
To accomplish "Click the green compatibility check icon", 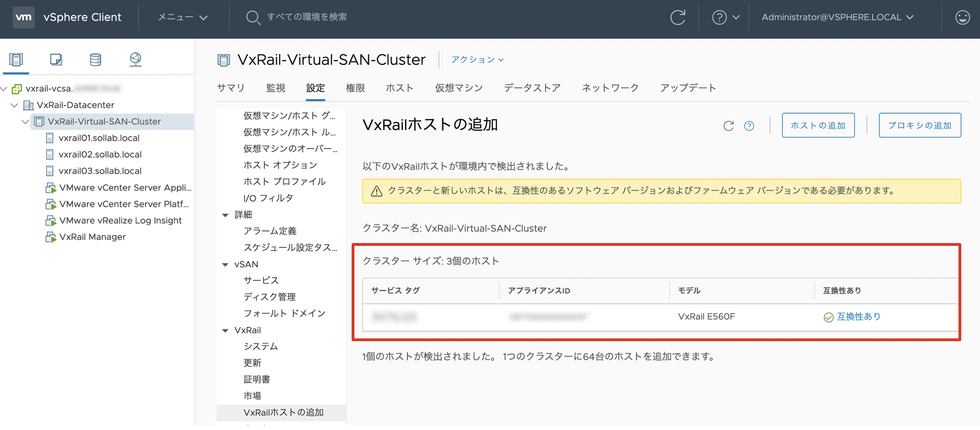I will point(829,317).
